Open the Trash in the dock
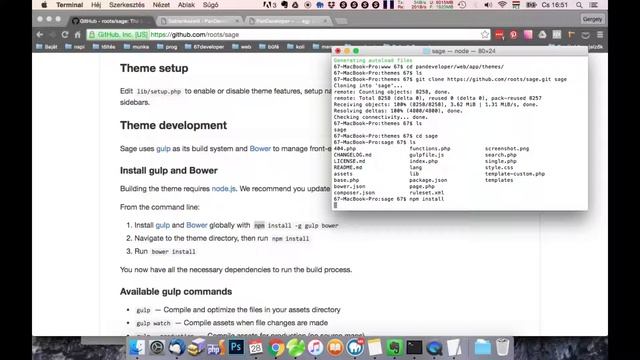This screenshot has width=640, height=360. (x=502, y=347)
